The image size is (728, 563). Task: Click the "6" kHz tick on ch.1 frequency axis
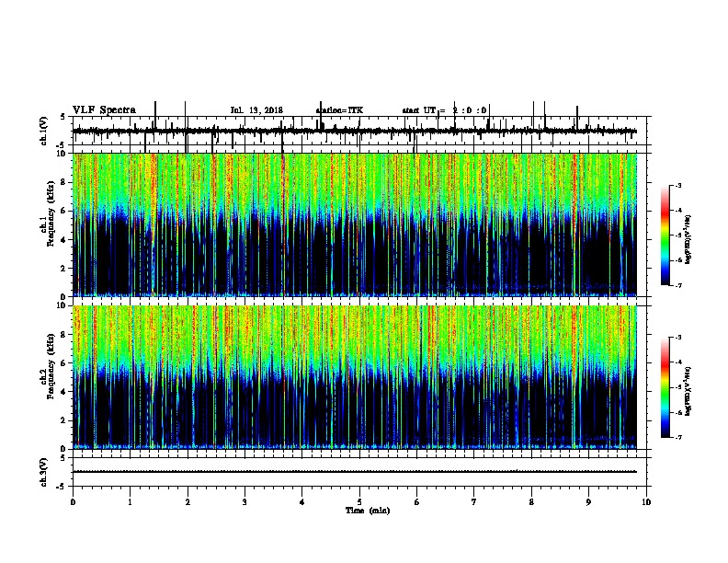click(63, 212)
